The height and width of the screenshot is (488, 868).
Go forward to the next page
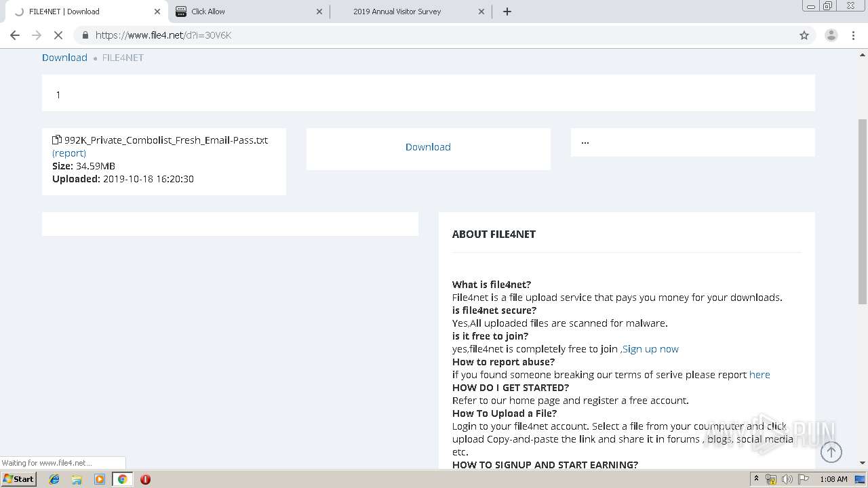pyautogui.click(x=37, y=35)
